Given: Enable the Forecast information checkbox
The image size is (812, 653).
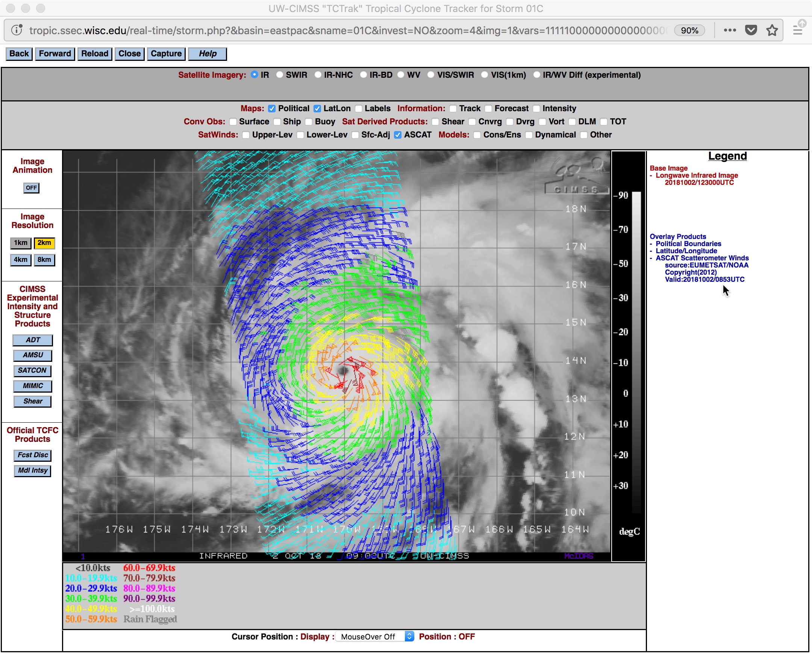Looking at the screenshot, I should [x=488, y=109].
